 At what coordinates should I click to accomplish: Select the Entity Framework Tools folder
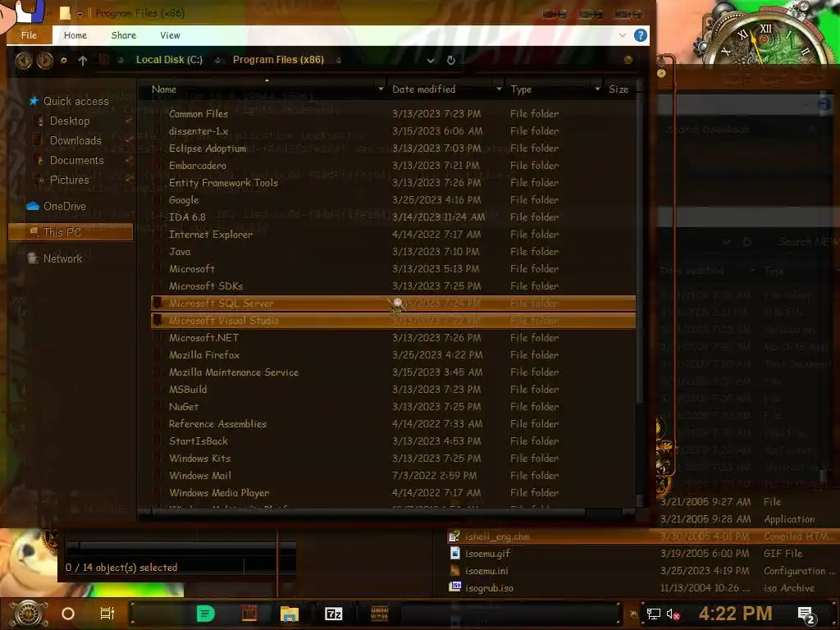393,183
